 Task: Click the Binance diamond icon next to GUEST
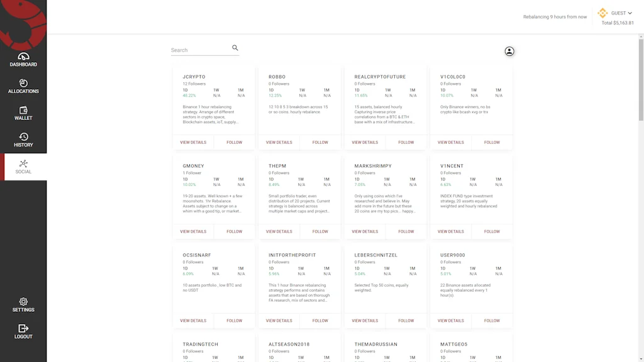tap(602, 12)
